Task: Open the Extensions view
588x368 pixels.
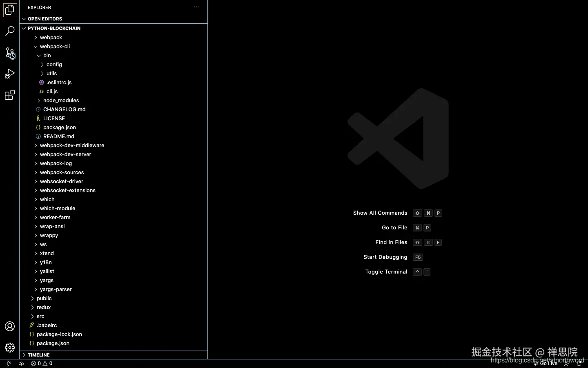Action: [10, 95]
